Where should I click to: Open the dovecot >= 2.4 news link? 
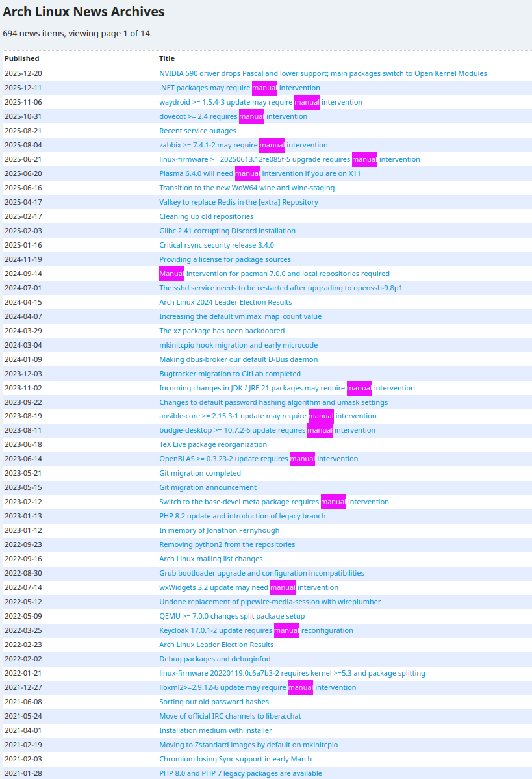point(233,117)
